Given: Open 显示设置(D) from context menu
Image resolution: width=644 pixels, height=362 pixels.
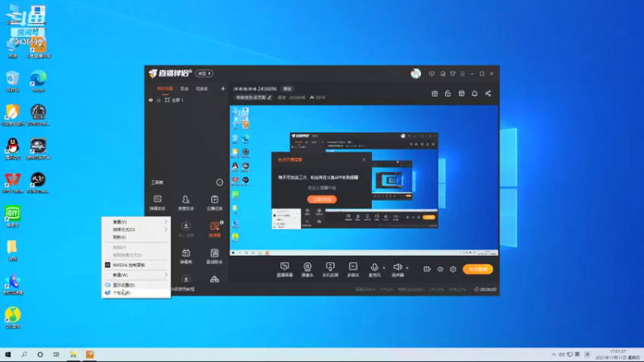Looking at the screenshot, I should coord(136,285).
